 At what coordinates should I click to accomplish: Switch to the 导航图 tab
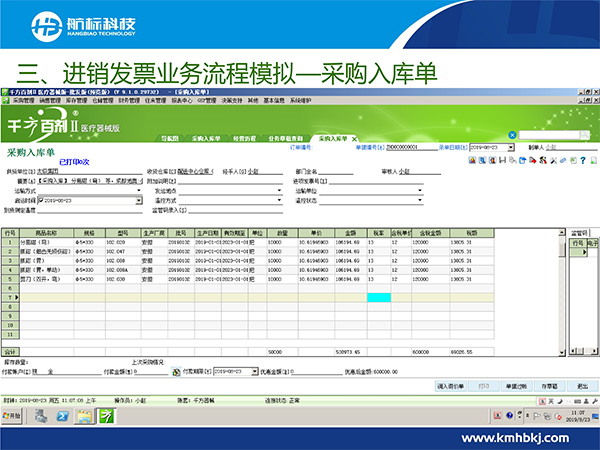pos(170,139)
